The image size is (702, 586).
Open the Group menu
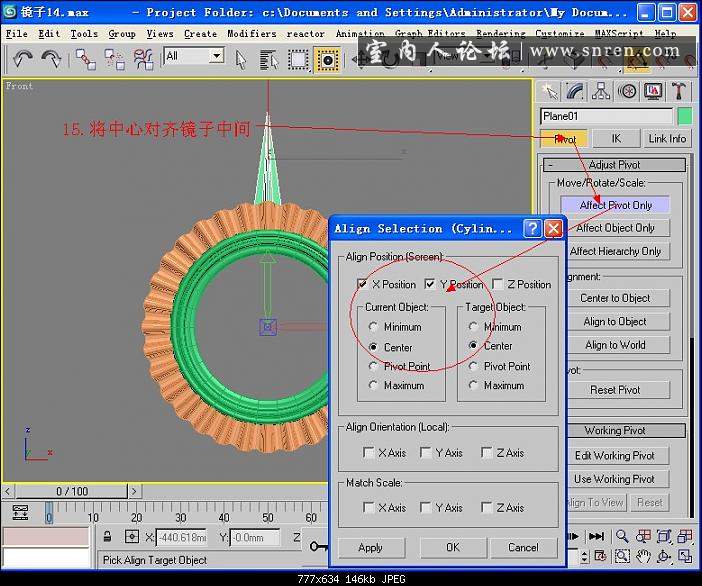[122, 34]
